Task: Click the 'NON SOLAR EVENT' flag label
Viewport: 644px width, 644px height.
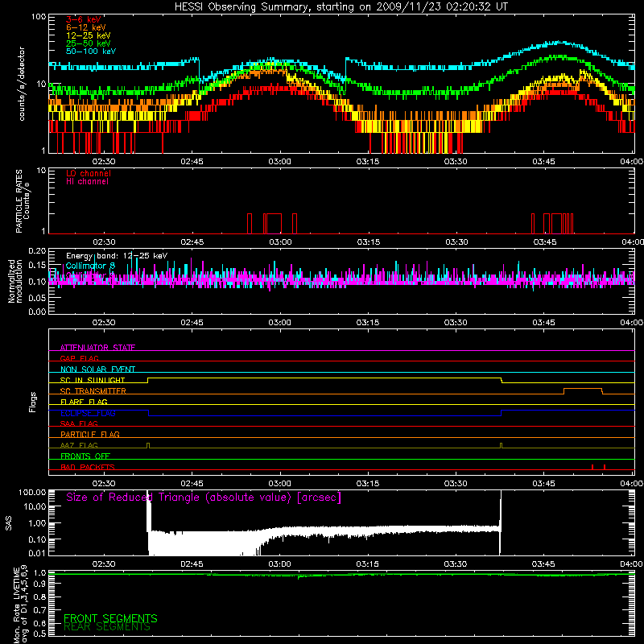Action: [x=97, y=369]
